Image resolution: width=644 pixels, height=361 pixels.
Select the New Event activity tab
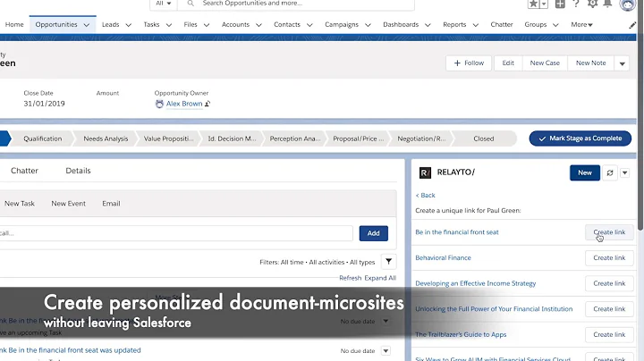coord(69,204)
